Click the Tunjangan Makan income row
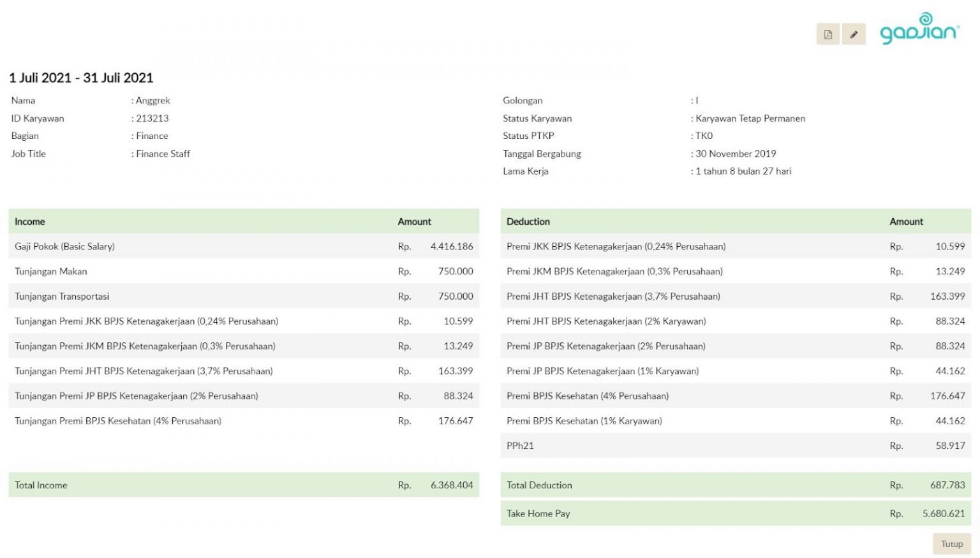 243,271
